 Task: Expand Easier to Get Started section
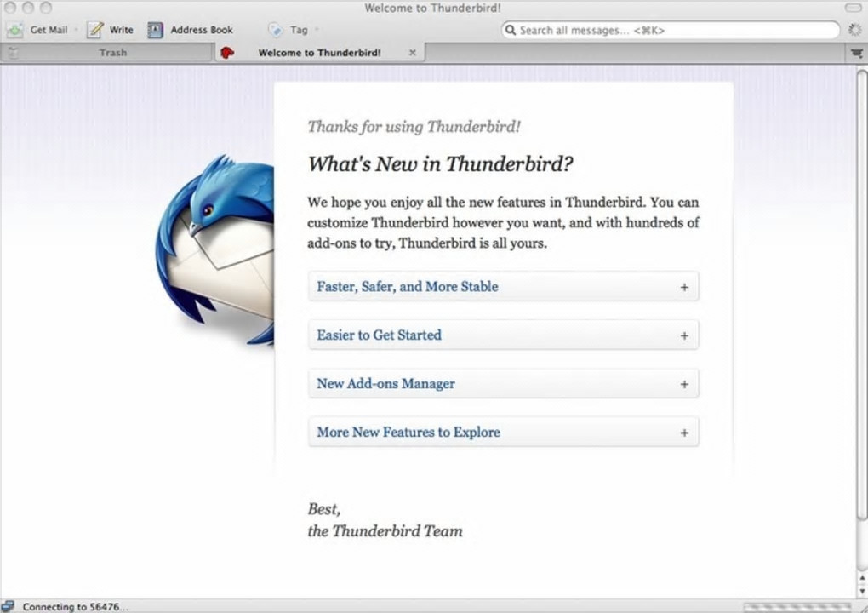(x=503, y=335)
